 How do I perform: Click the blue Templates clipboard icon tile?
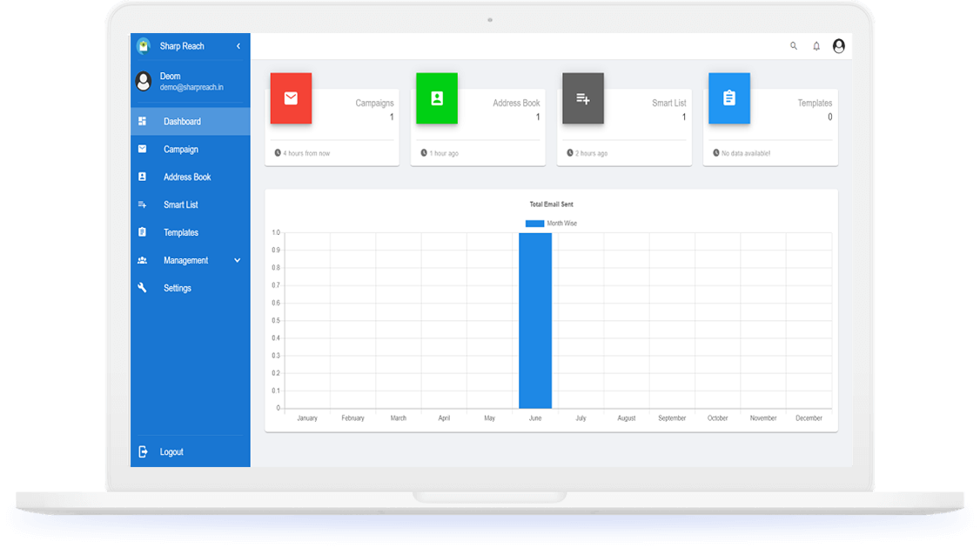pyautogui.click(x=729, y=98)
